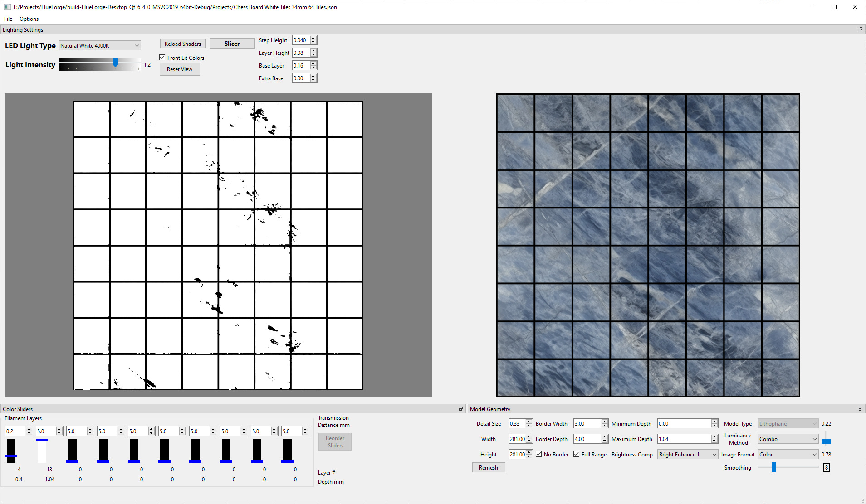Float the Model Geometry panel

(x=860, y=408)
